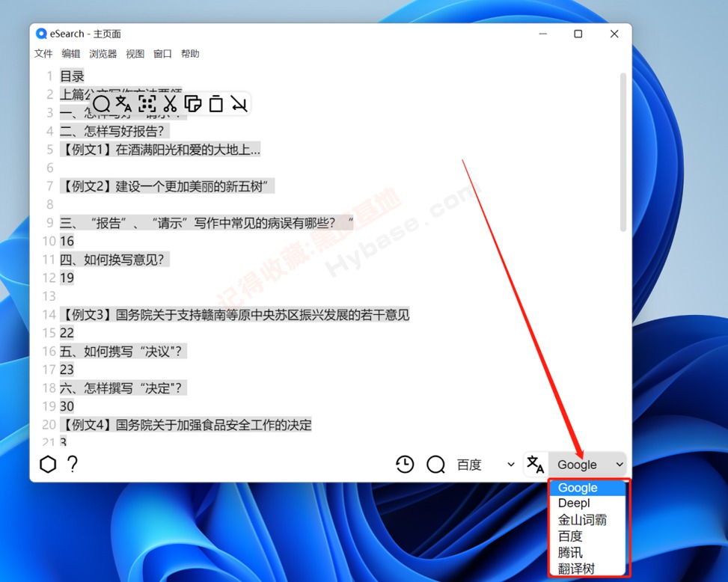Open the Google translator dropdown
Screen dimensions: 728x582
coord(589,465)
